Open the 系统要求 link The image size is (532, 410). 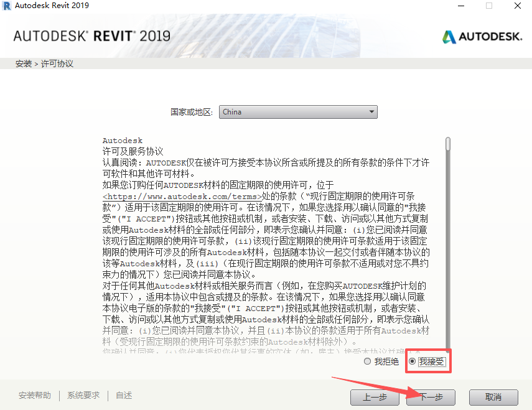(x=83, y=395)
